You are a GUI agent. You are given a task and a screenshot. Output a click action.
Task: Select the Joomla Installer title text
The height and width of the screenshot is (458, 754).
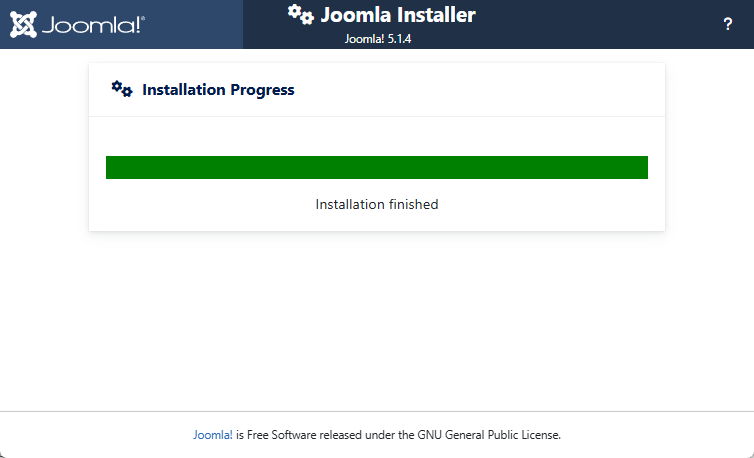398,15
